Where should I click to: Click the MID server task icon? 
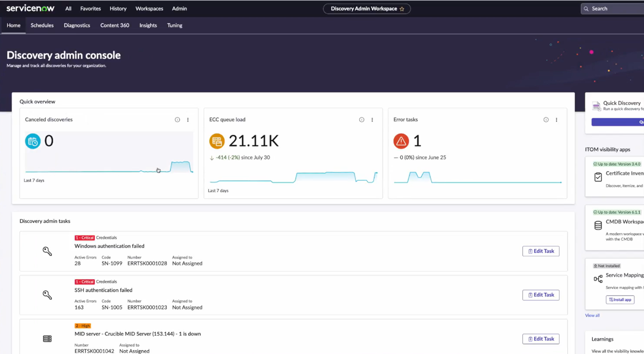coord(47,339)
